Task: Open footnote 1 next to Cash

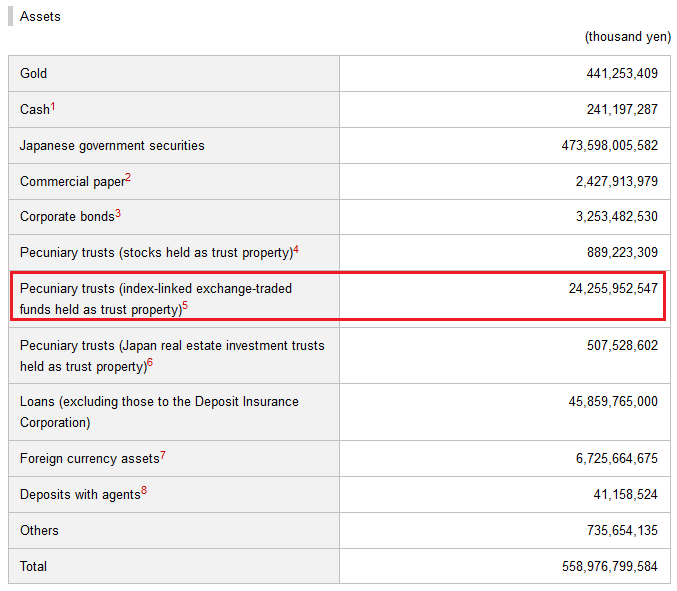Action: [53, 105]
